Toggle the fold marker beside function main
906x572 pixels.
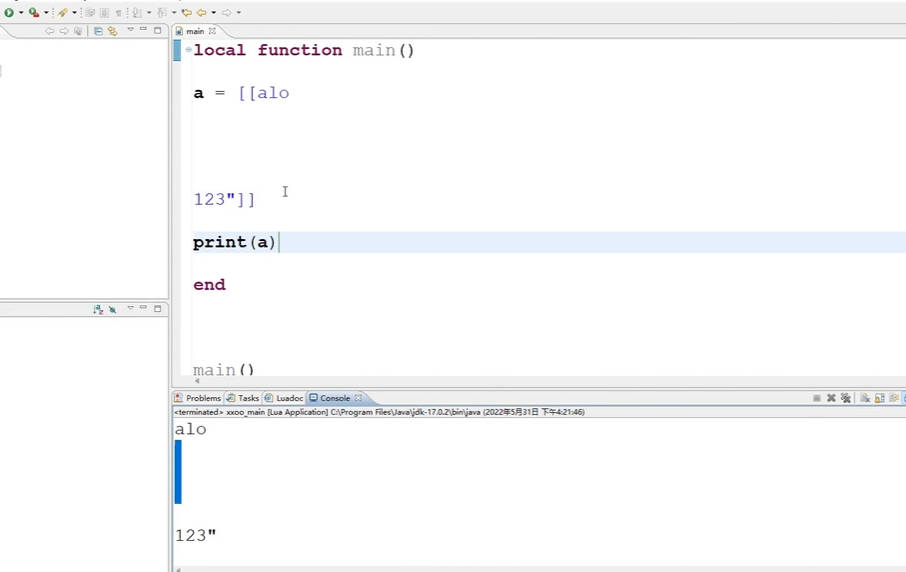click(x=188, y=50)
